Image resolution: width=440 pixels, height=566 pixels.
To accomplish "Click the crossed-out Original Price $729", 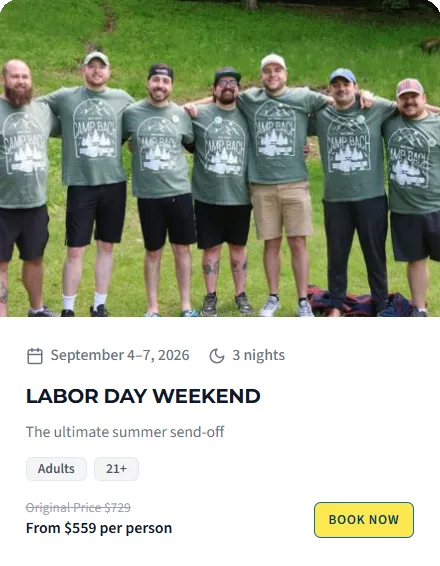I will tap(78, 508).
